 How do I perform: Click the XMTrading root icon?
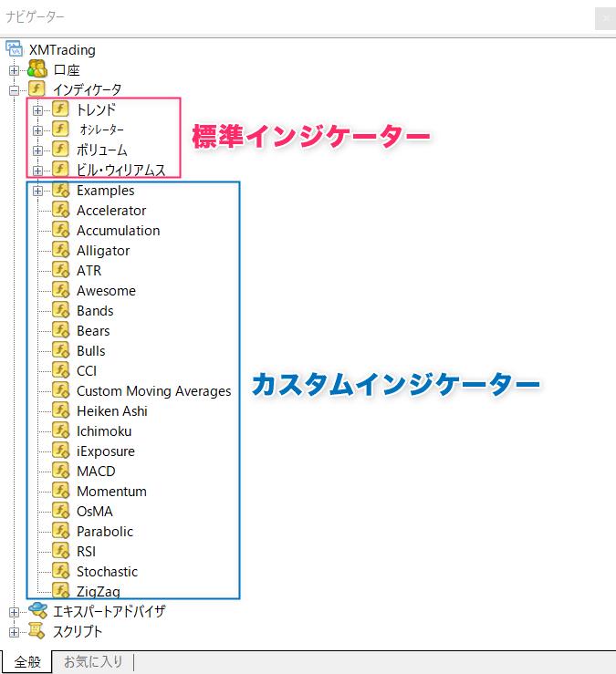coord(15,49)
